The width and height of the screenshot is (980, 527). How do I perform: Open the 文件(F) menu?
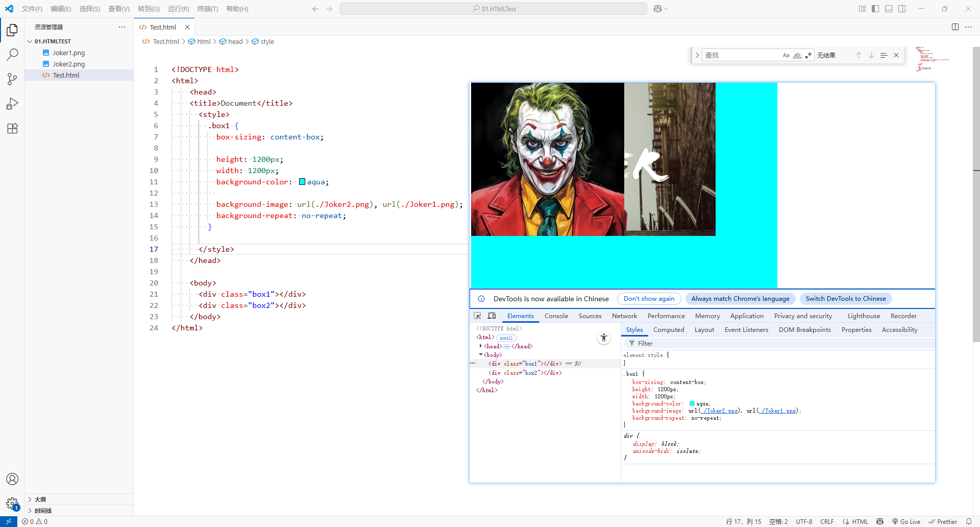point(32,9)
